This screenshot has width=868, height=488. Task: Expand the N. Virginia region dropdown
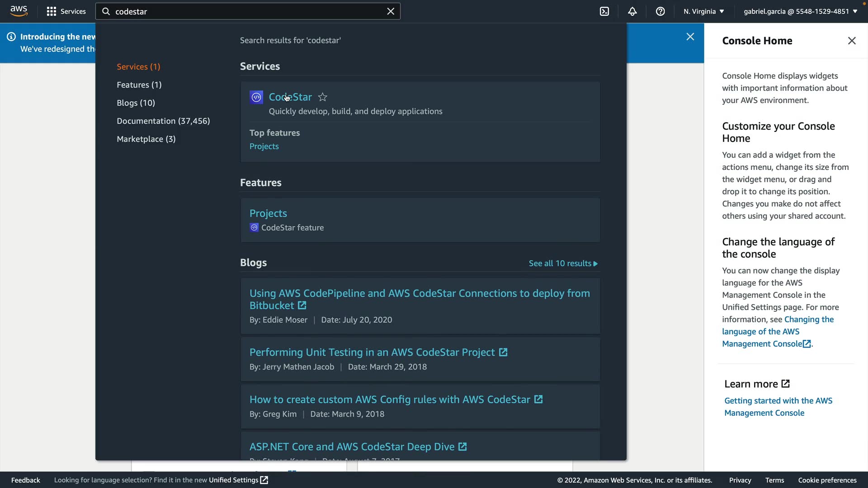click(x=703, y=11)
